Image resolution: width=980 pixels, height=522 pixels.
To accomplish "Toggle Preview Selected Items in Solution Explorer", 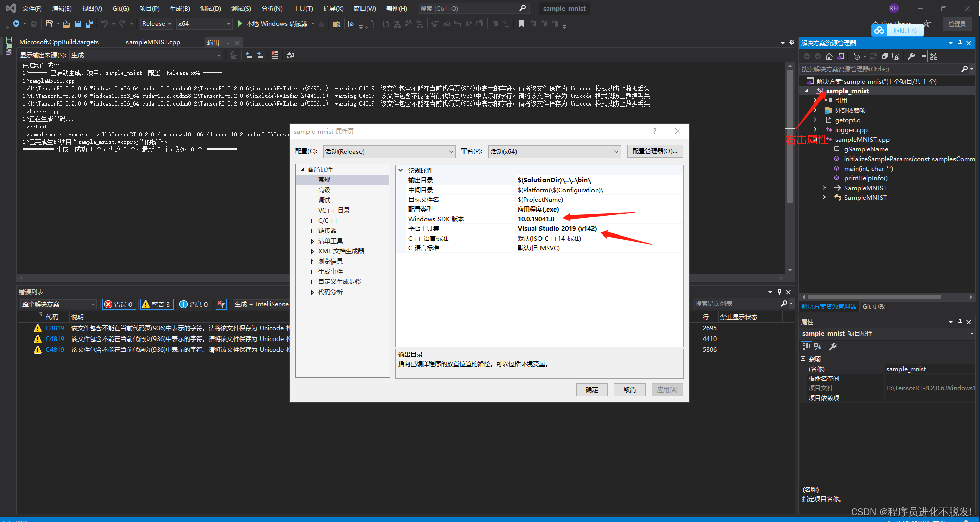I will pyautogui.click(x=922, y=56).
